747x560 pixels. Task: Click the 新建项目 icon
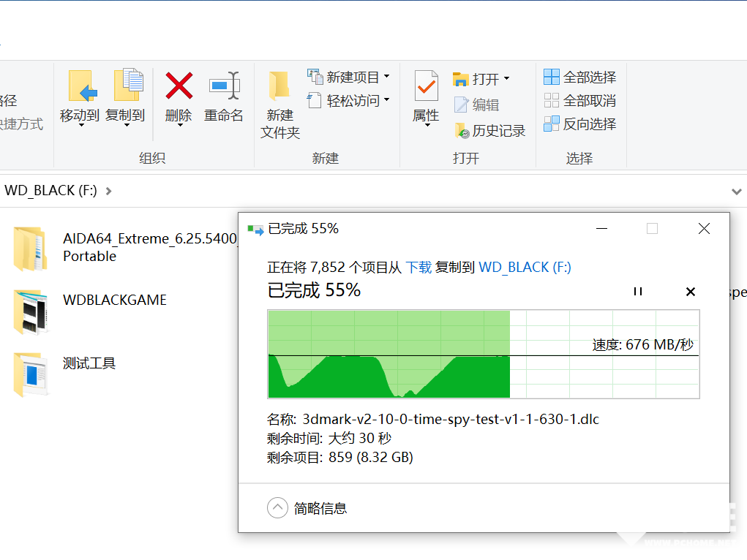[x=315, y=76]
